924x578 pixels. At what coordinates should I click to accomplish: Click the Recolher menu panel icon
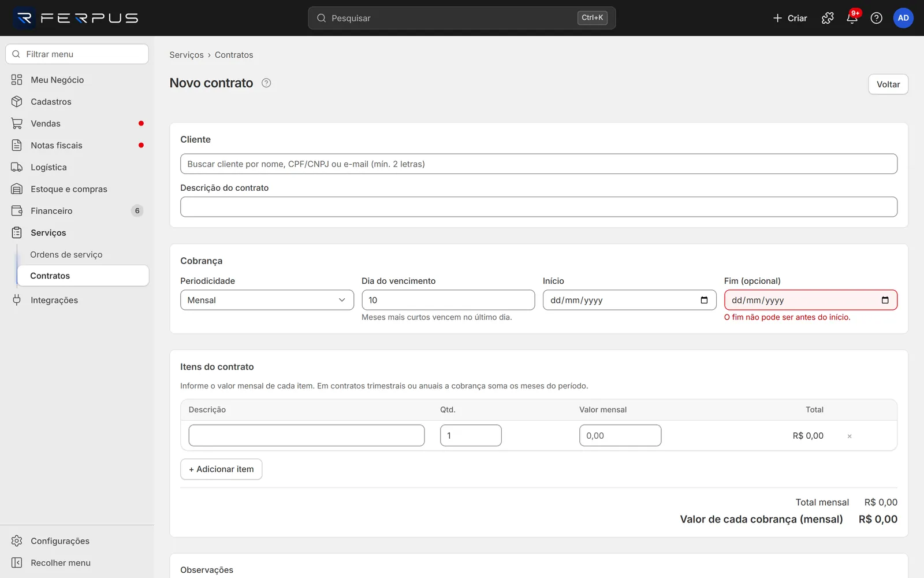pyautogui.click(x=17, y=563)
